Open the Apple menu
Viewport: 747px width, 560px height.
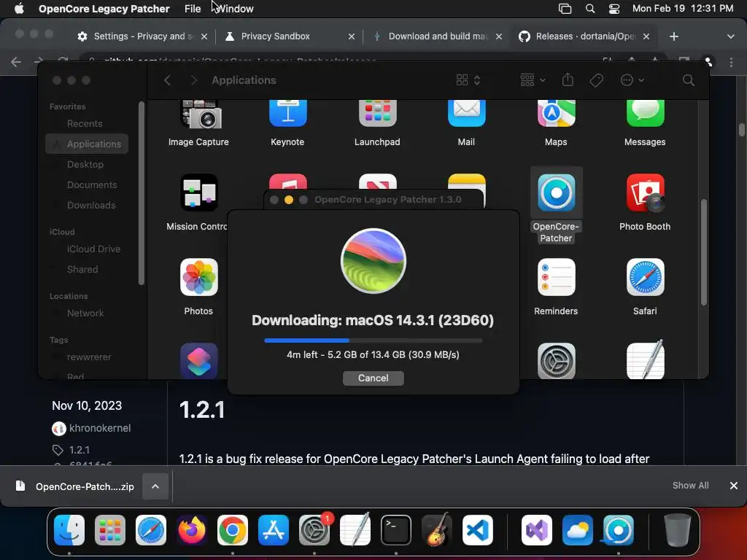[x=19, y=9]
